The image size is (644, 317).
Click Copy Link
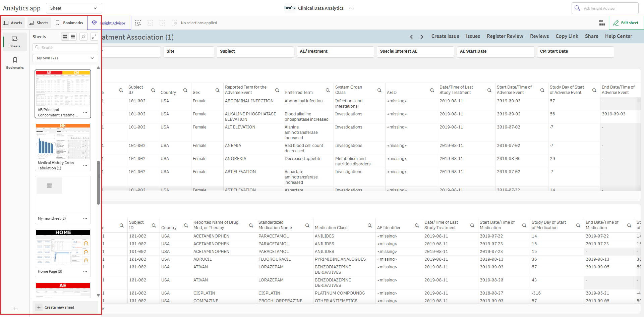tap(567, 36)
